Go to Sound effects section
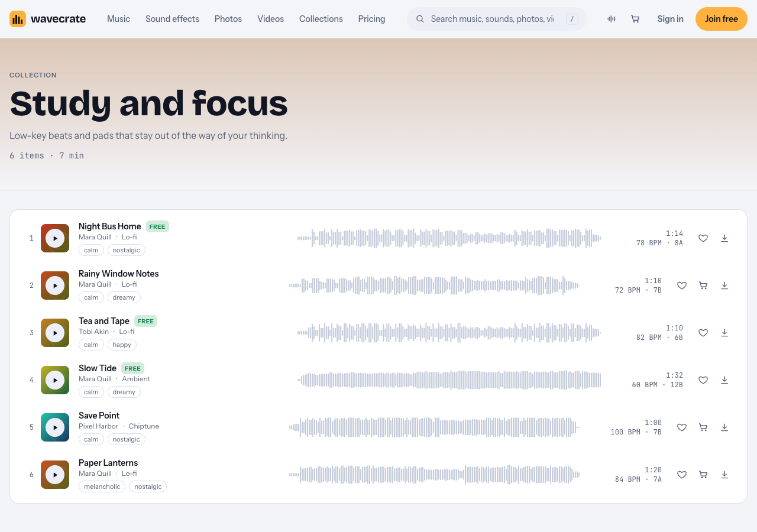The image size is (757, 532). point(172,19)
